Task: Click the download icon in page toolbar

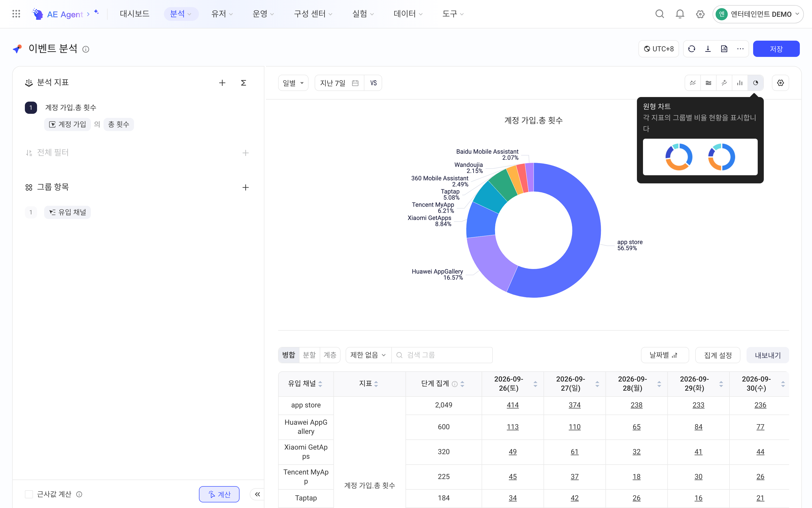Action: click(708, 49)
